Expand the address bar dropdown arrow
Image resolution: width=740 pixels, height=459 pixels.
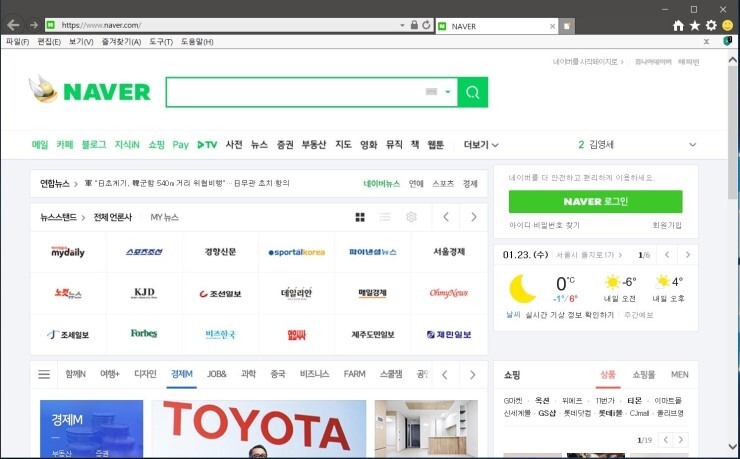click(402, 25)
